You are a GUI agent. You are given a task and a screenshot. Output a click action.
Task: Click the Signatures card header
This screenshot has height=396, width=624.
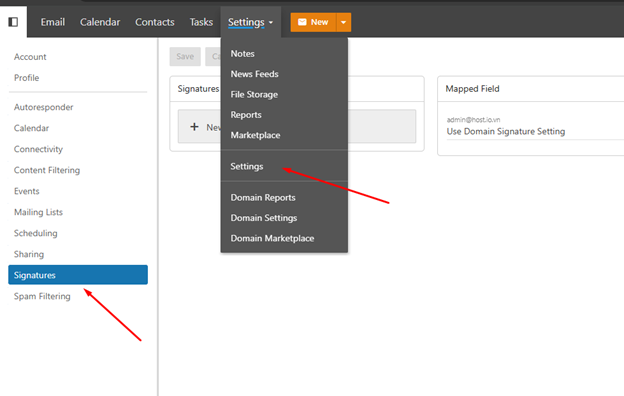coord(198,89)
